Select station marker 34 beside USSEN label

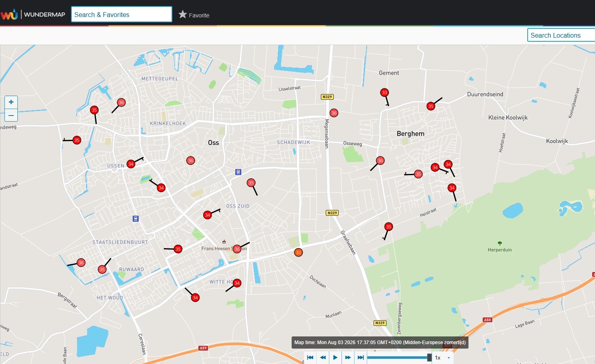(131, 164)
